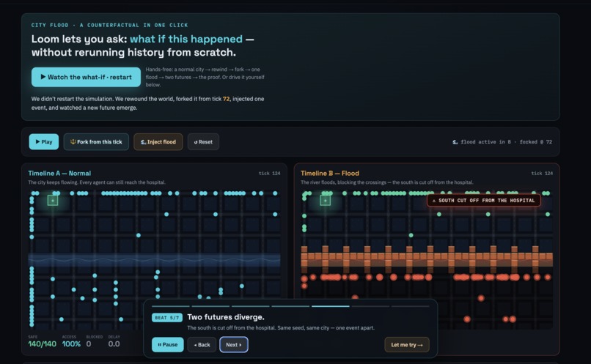Click the 'Inject flood' button
The image size is (591, 364).
(x=158, y=142)
